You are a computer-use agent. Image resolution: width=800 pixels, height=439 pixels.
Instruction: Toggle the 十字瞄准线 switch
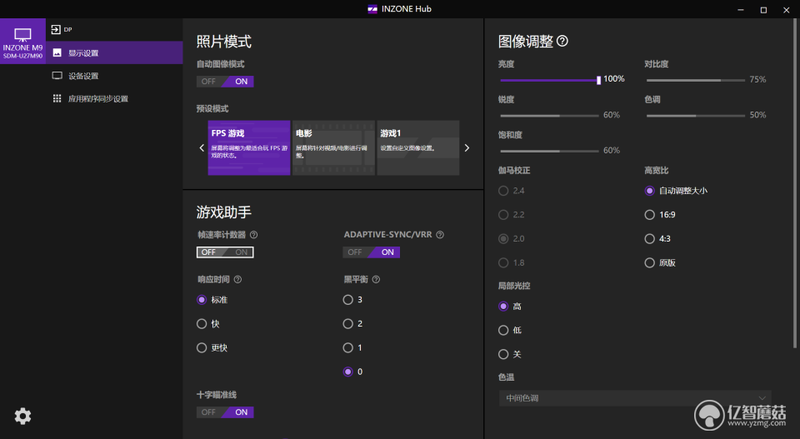pos(225,412)
